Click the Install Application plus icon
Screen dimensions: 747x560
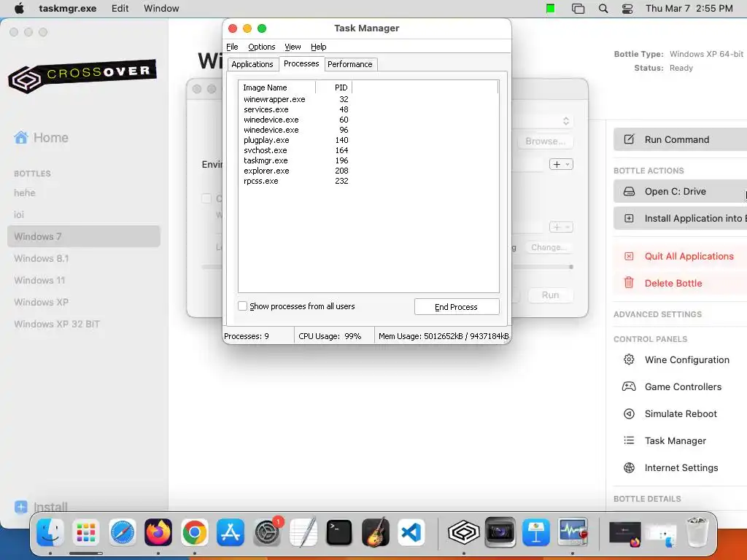629,218
